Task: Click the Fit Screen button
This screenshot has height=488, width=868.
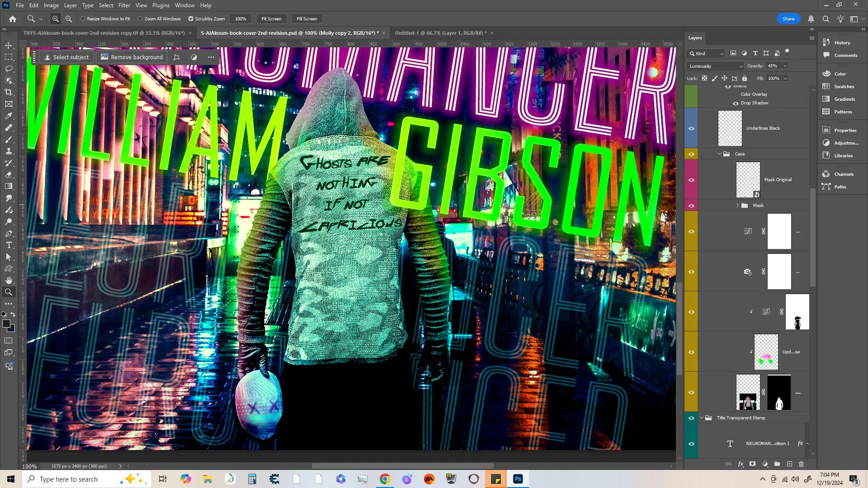Action: coord(271,19)
